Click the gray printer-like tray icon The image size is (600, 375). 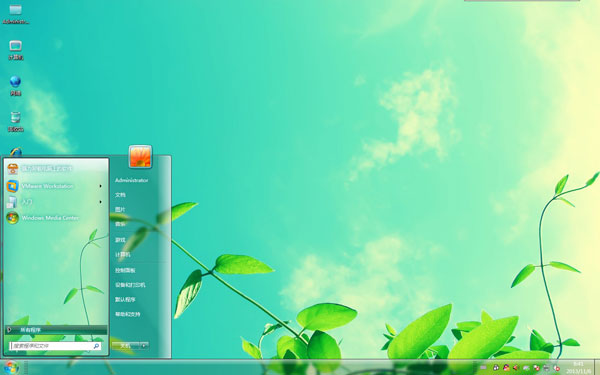[x=546, y=368]
